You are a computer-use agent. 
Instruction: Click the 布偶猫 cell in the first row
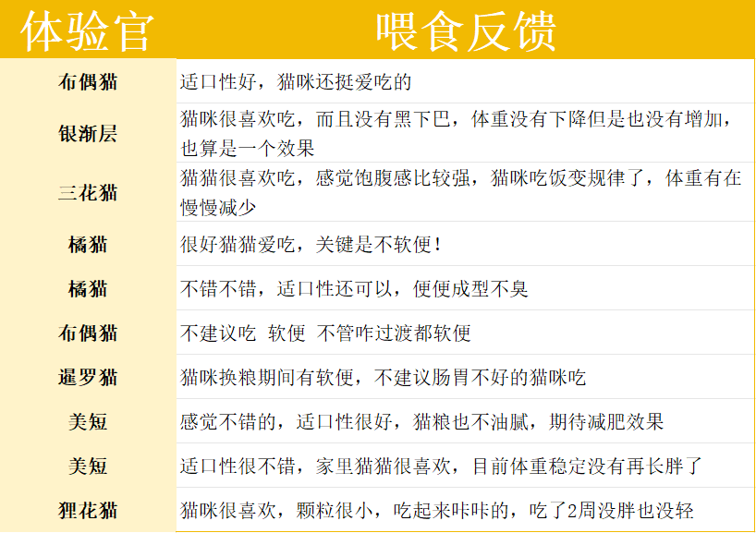pos(88,81)
